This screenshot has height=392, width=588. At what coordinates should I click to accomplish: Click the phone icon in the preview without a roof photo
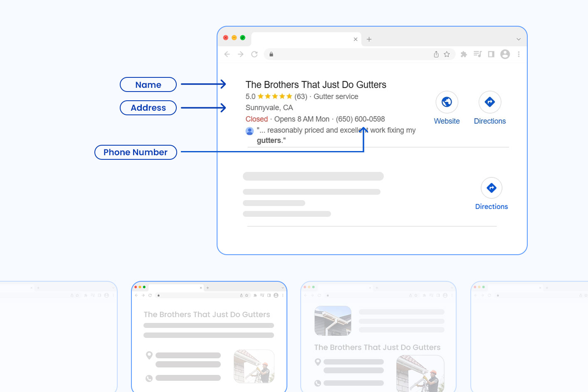pos(149,378)
